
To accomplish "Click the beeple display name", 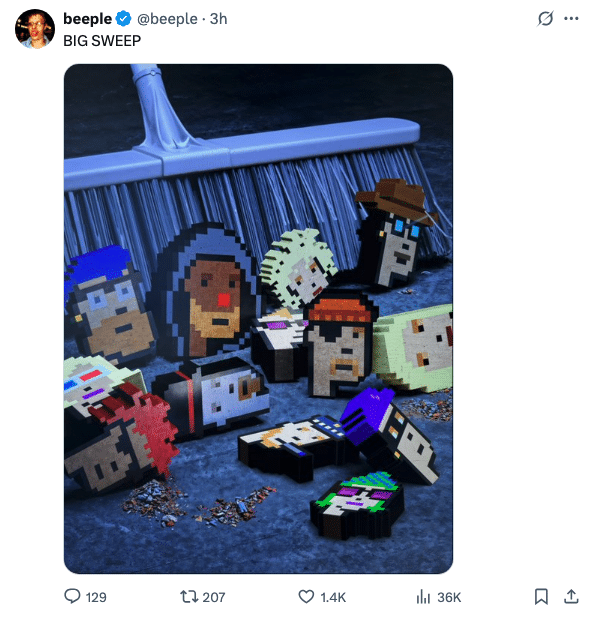I will (x=87, y=19).
